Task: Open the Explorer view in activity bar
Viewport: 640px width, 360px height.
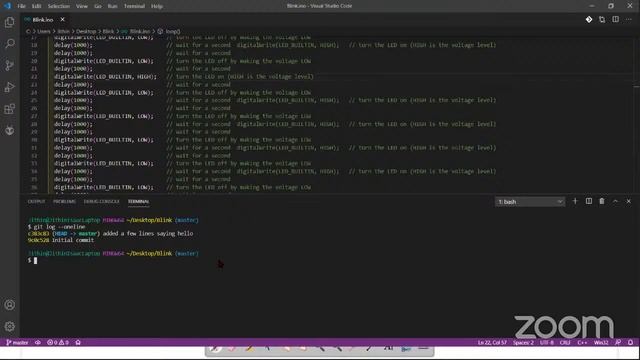Action: [x=10, y=22]
